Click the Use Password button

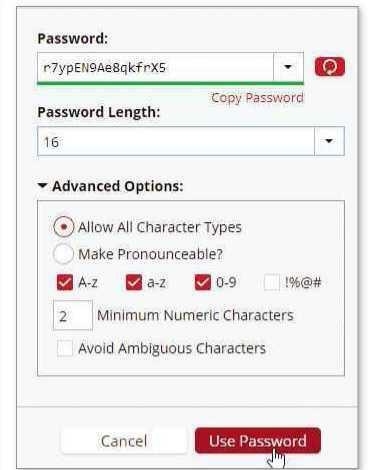(x=258, y=441)
